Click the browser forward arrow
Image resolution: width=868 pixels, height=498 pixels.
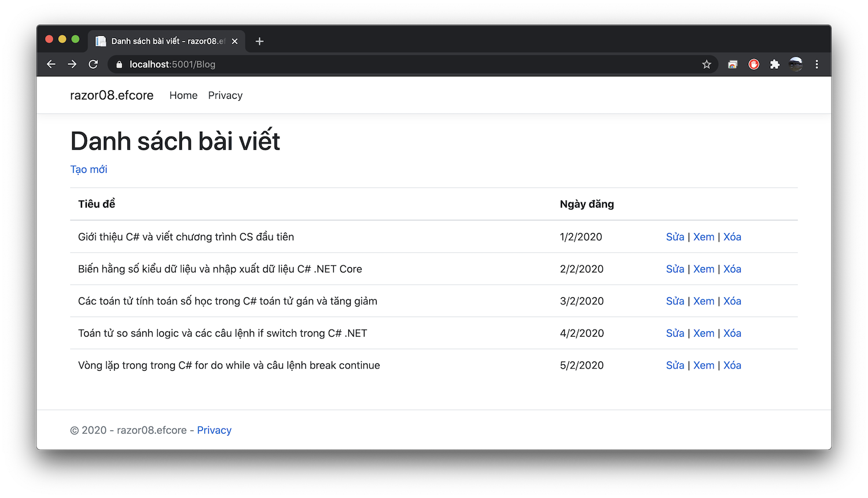(x=72, y=64)
